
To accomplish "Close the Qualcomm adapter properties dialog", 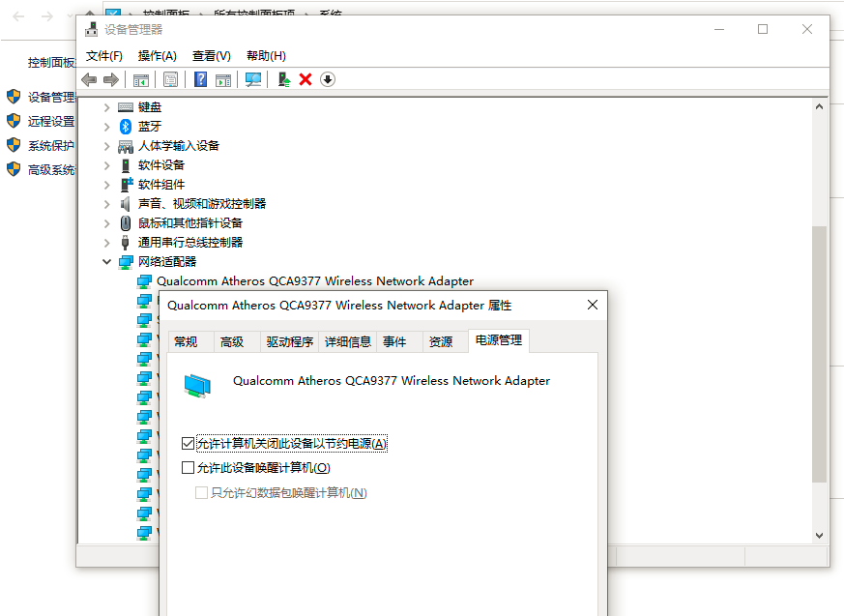I will click(x=593, y=305).
